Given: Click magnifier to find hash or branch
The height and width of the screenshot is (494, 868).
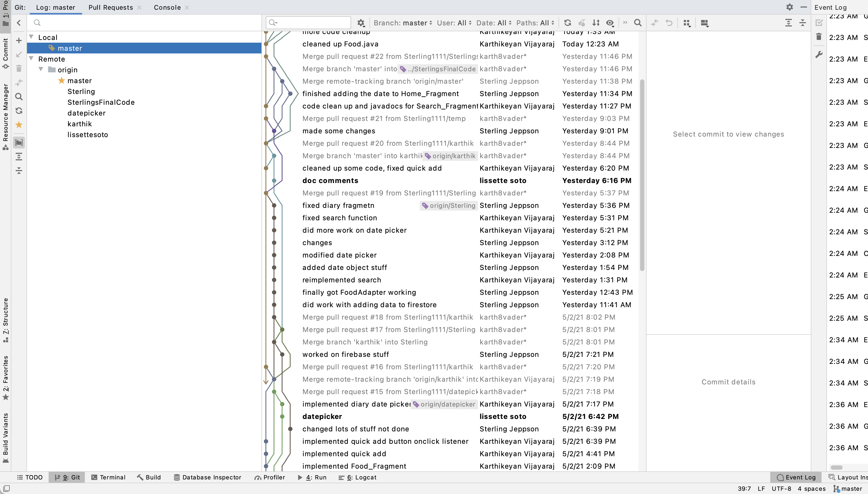Looking at the screenshot, I should point(638,23).
